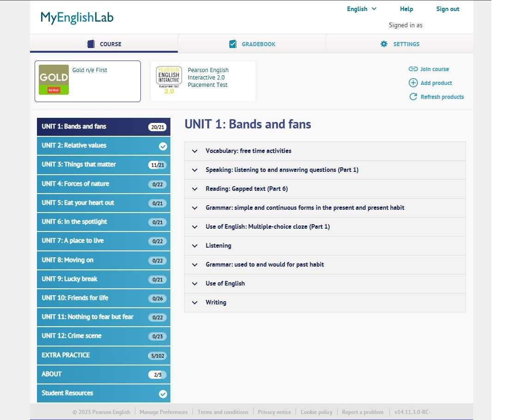Viewport: 532px width, 420px height.
Task: Open UNIT 5: Eat your heart out
Action: tap(103, 203)
